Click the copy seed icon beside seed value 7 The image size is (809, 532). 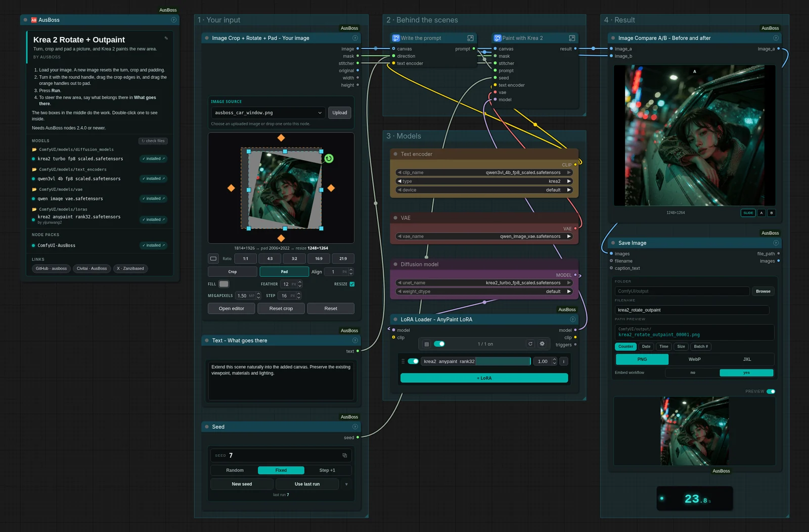pos(345,456)
